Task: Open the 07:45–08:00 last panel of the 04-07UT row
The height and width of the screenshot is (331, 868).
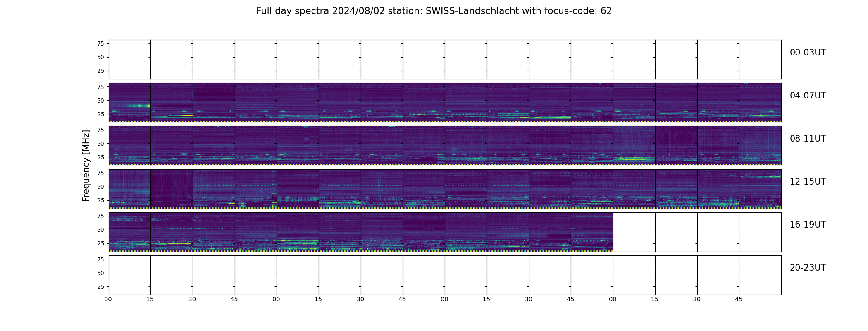Action: click(760, 103)
